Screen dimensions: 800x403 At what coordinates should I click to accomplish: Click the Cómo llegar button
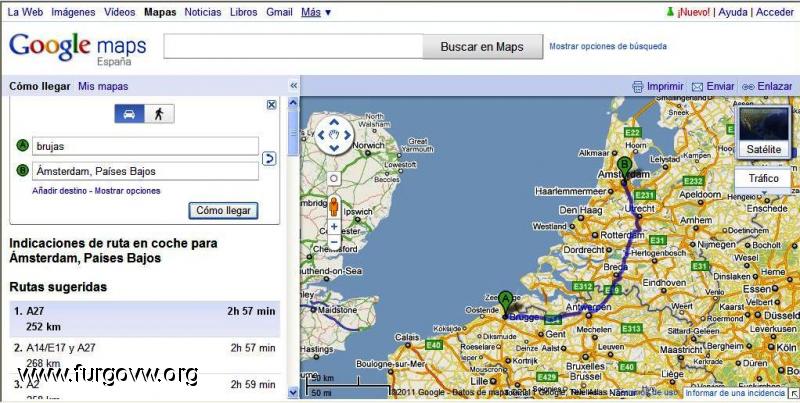[x=223, y=210]
